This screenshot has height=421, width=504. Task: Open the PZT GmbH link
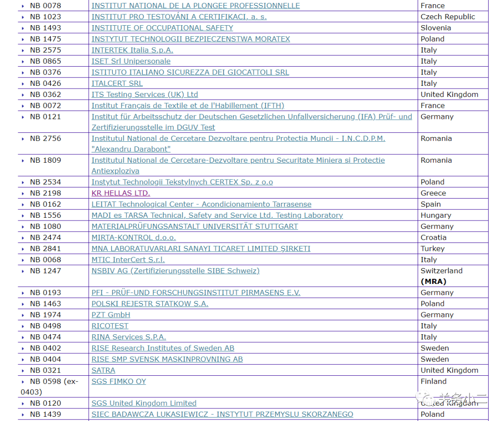pyautogui.click(x=111, y=315)
